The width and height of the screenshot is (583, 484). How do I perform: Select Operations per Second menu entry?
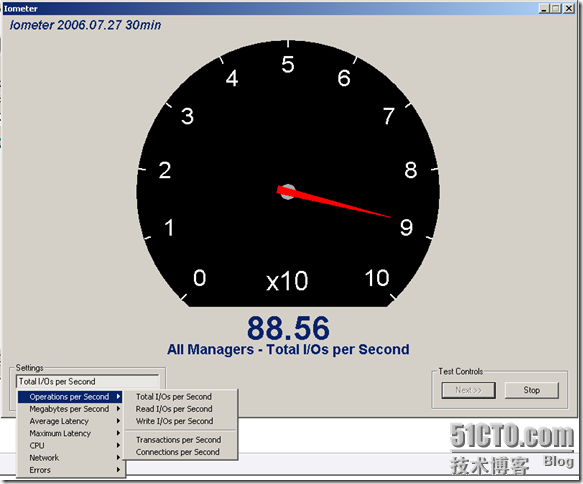[x=70, y=397]
